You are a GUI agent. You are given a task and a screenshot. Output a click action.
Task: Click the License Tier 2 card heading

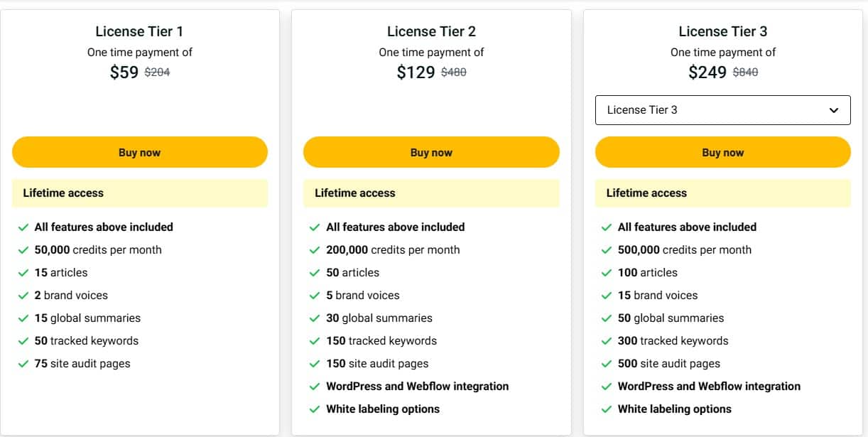coord(431,31)
